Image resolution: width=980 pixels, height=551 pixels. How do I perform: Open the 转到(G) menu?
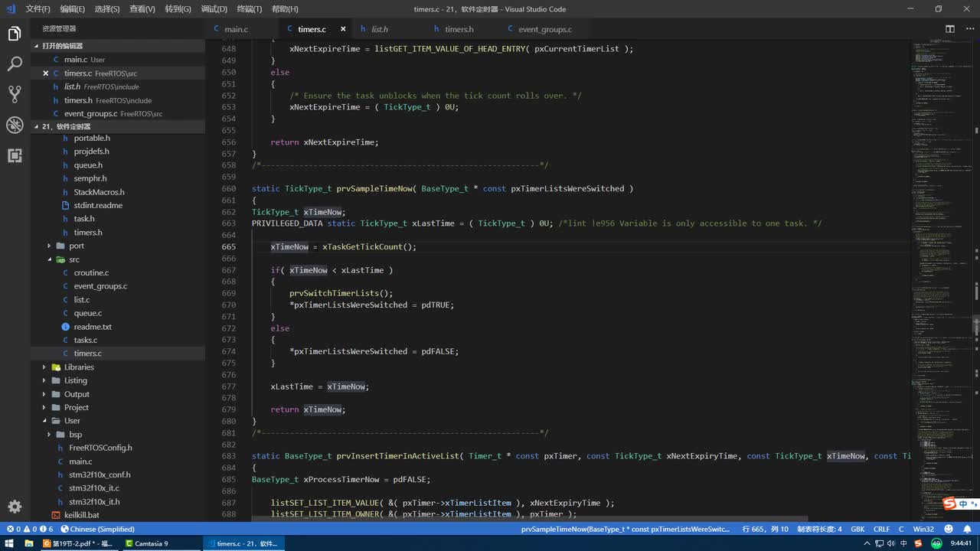[x=177, y=9]
